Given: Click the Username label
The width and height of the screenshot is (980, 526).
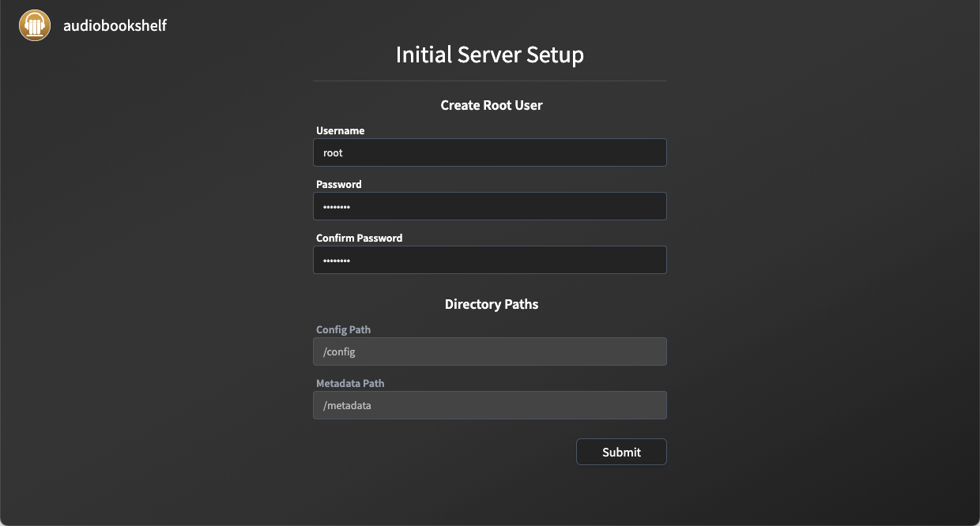Looking at the screenshot, I should click(340, 130).
